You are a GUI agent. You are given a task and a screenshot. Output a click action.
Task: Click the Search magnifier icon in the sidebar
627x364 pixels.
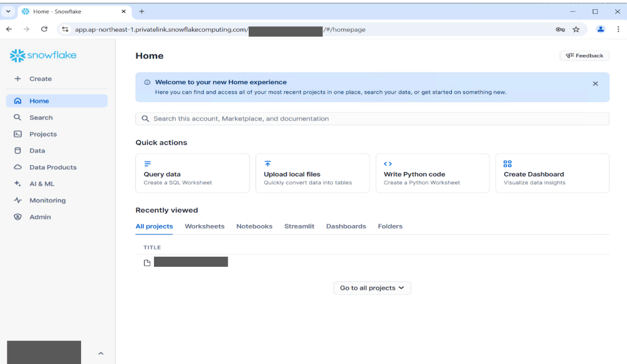17,118
